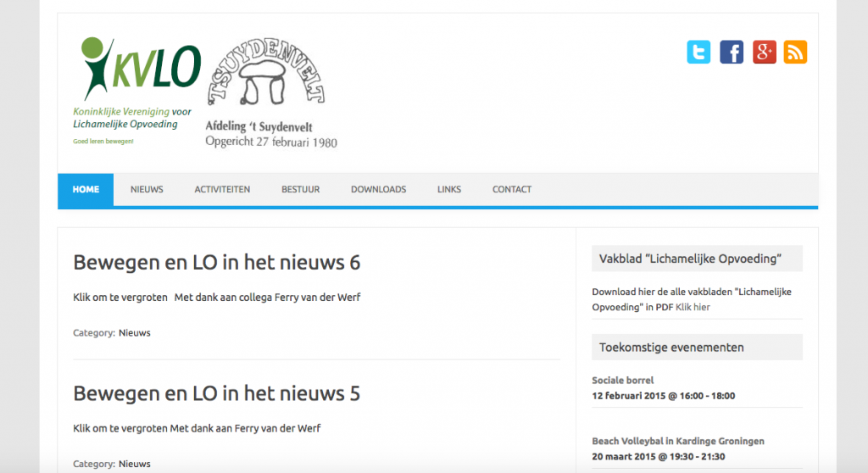Image resolution: width=868 pixels, height=473 pixels.
Task: Click text 'Met dank aan collega Ferry van der Werf'
Action: [267, 298]
